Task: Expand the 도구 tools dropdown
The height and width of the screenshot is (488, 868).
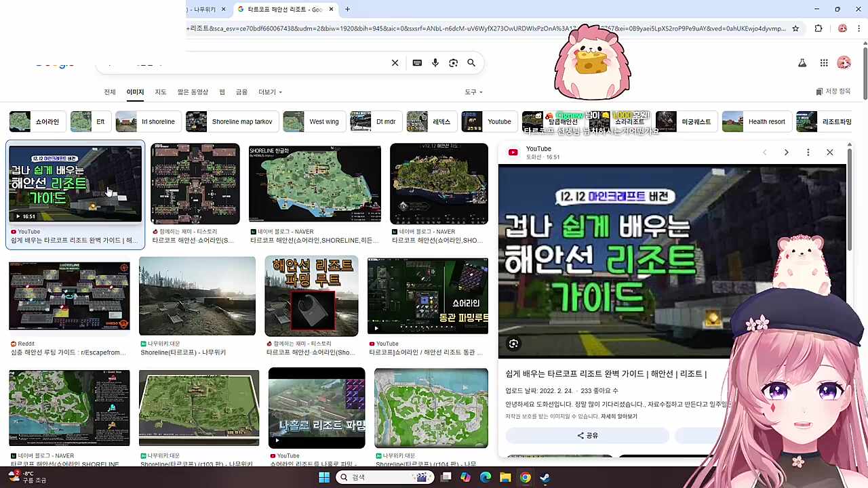Action: 473,92
